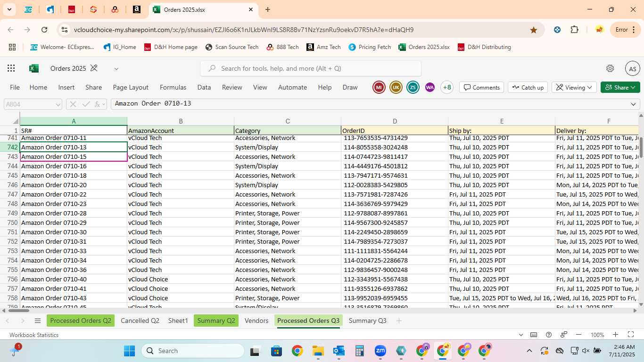Click the ZS collaborator avatar
This screenshot has width=644, height=362.
[413, 87]
